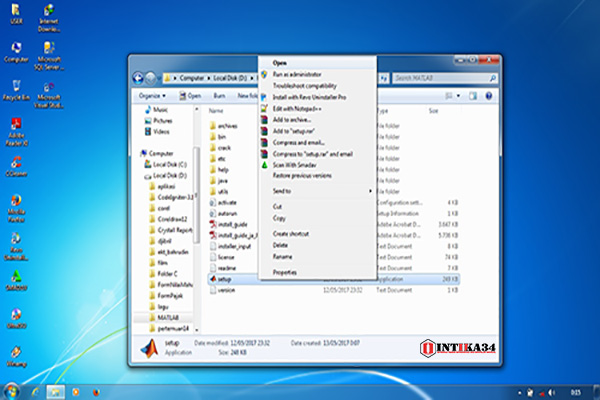Click Windows Explorer taskbar button
This screenshot has width=600, height=400.
pyautogui.click(x=55, y=392)
